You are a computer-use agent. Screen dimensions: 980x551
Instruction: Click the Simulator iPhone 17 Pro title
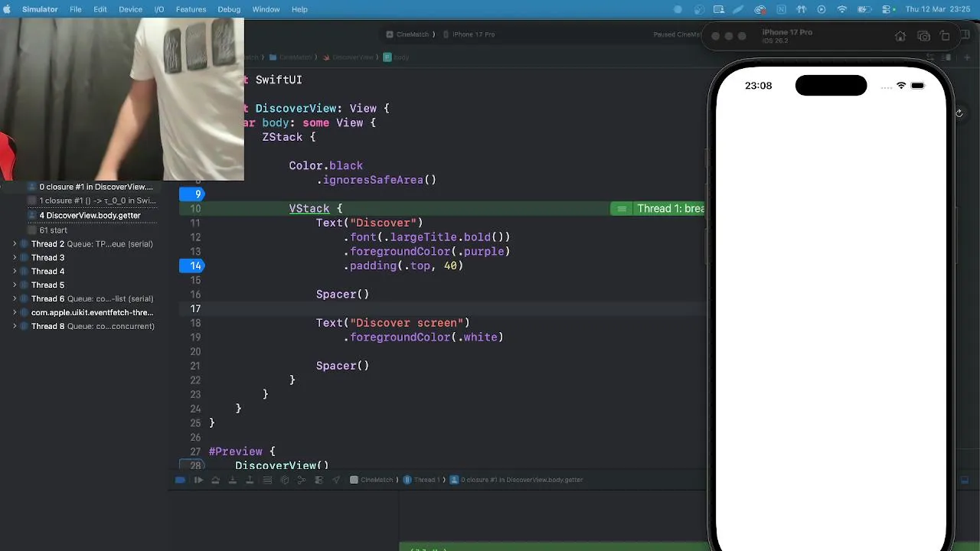[787, 33]
